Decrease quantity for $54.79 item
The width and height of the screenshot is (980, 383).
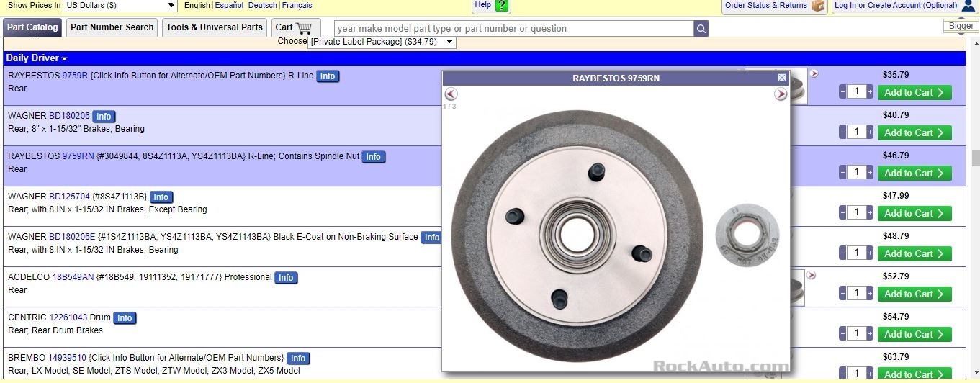tap(842, 334)
